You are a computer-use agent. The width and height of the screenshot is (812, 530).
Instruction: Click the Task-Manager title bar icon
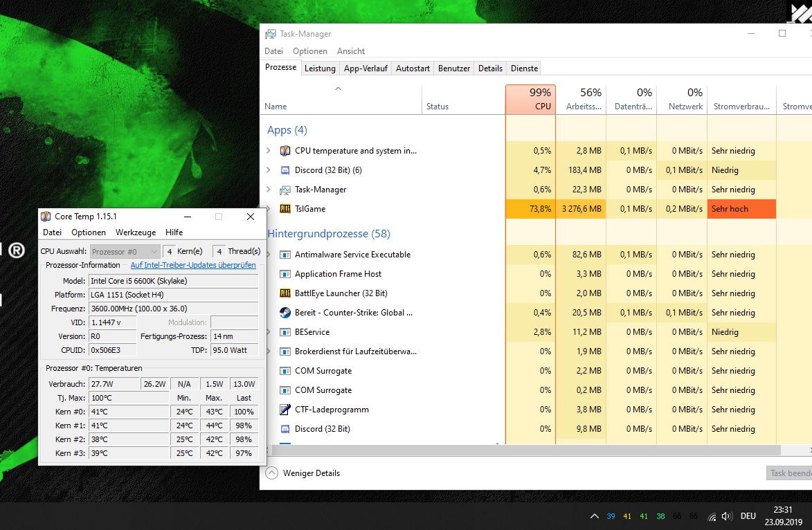click(271, 34)
